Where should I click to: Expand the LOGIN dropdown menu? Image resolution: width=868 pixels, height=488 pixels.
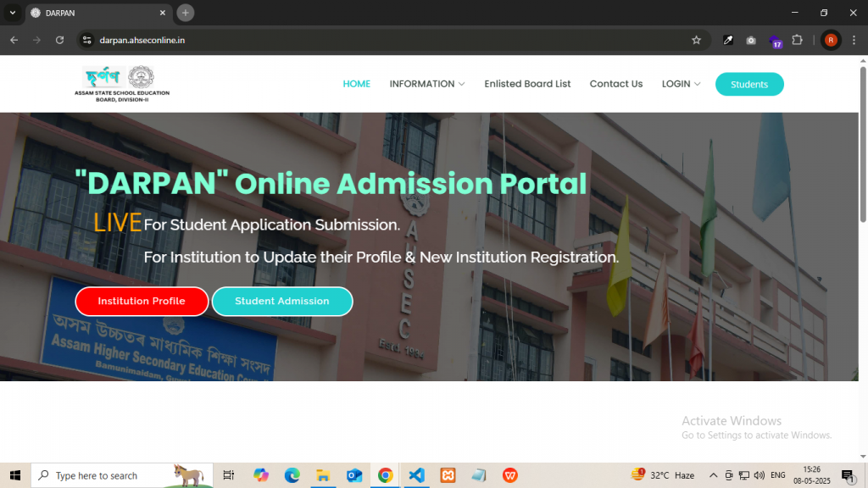pos(681,84)
